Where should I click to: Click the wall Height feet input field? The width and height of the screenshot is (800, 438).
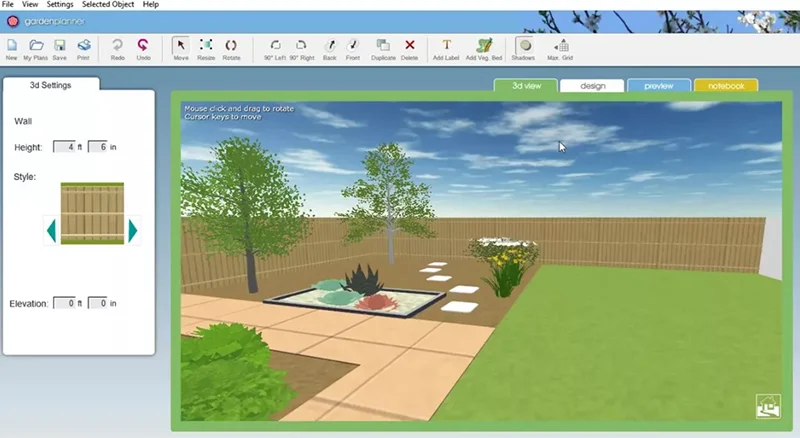tap(63, 147)
